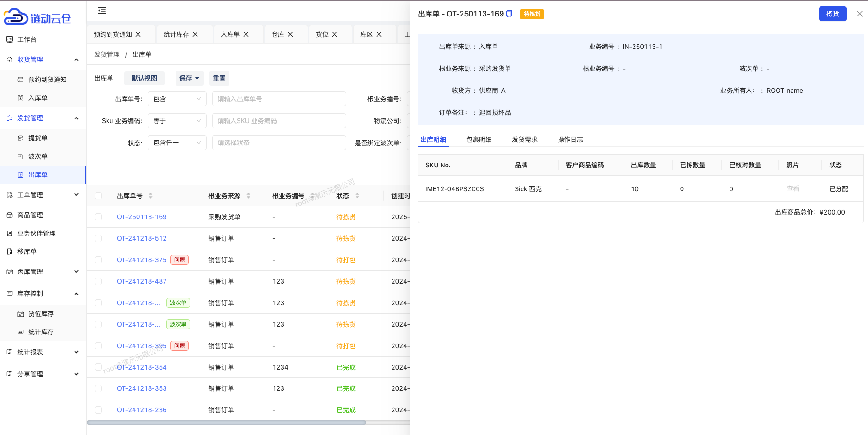Click sort arrows on 出库单号 column
Image resolution: width=868 pixels, height=435 pixels.
pyautogui.click(x=150, y=196)
